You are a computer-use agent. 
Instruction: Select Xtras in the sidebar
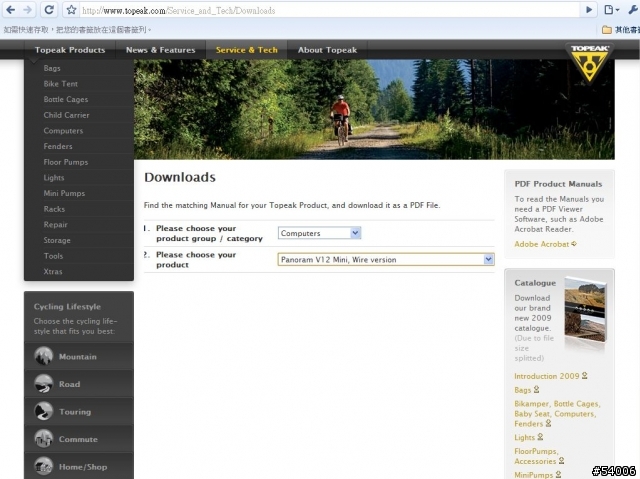pyautogui.click(x=53, y=271)
